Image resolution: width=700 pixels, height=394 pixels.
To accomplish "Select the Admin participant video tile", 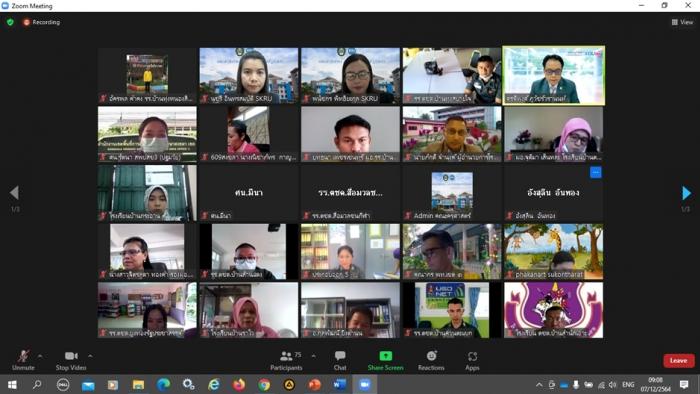I will click(x=452, y=193).
